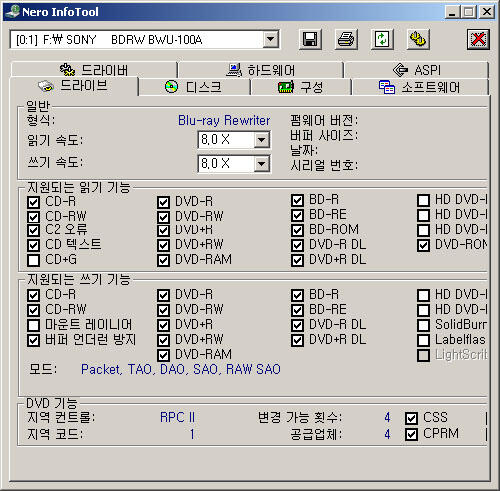Toggle the Labelflash checkbox
This screenshot has height=491, width=500.
click(423, 340)
